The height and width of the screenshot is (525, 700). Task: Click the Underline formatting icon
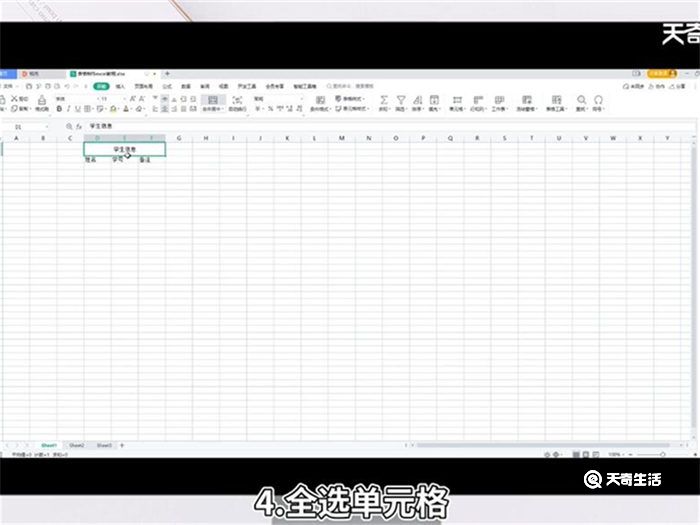[x=78, y=109]
